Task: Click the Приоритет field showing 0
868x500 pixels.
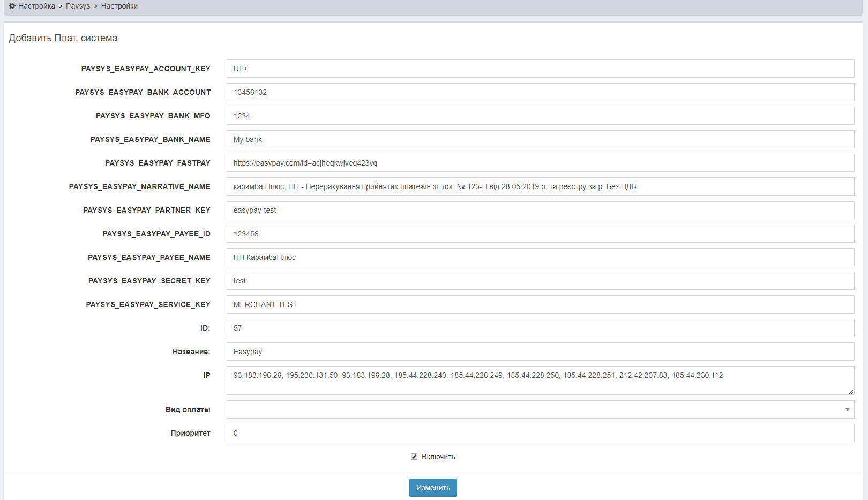Action: pos(540,433)
